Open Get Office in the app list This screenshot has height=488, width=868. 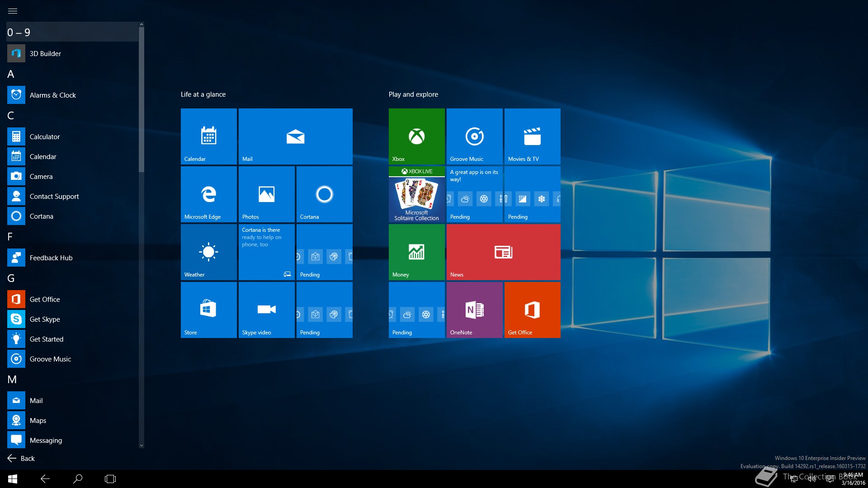[x=72, y=299]
